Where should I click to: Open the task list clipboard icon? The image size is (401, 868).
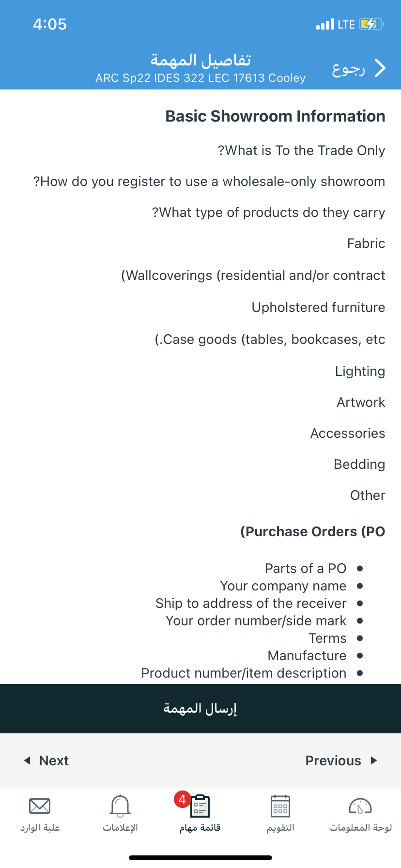tap(200, 806)
